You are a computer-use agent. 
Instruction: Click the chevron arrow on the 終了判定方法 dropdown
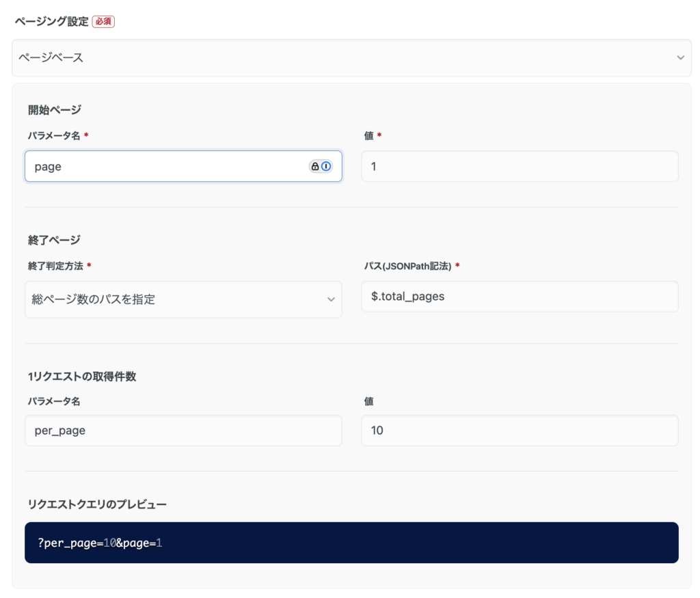(x=331, y=299)
